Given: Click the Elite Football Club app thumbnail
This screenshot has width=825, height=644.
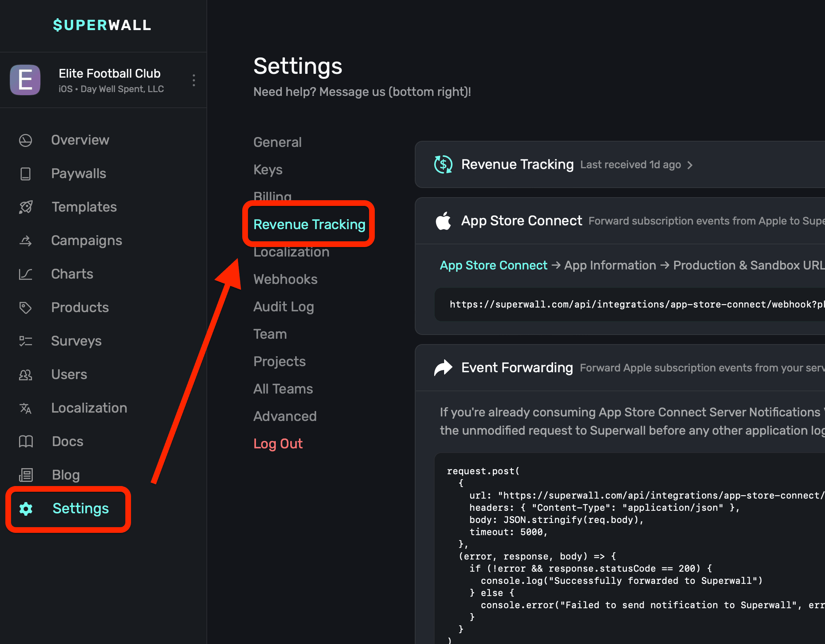Looking at the screenshot, I should (25, 80).
